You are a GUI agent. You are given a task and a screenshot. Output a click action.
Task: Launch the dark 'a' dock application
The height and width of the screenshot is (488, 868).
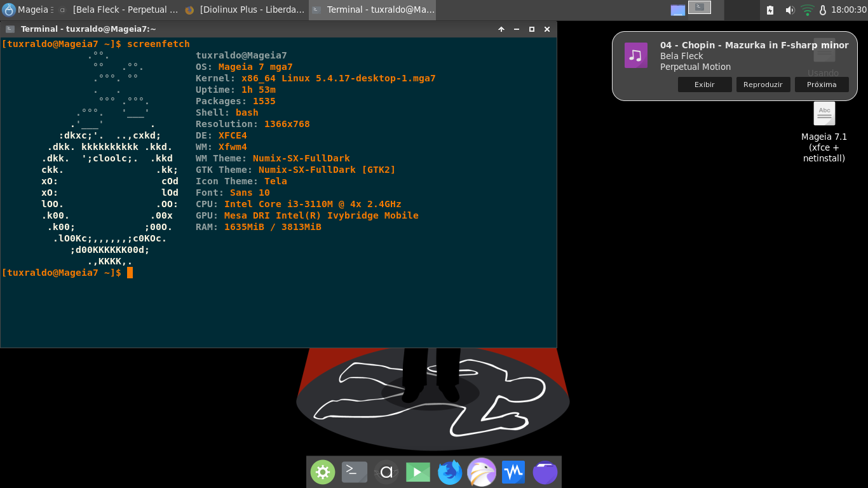[x=386, y=472]
